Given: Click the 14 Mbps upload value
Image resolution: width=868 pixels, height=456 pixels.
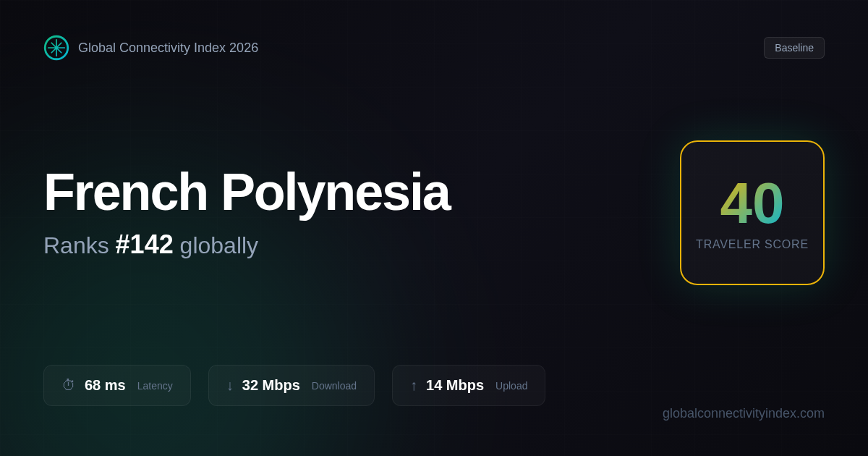Looking at the screenshot, I should point(454,385).
